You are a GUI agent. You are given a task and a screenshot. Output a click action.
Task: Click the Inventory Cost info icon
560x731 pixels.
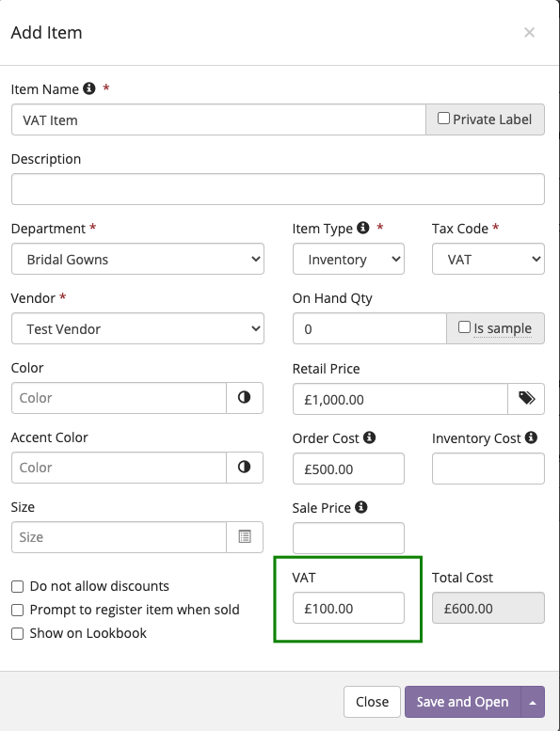(x=531, y=437)
